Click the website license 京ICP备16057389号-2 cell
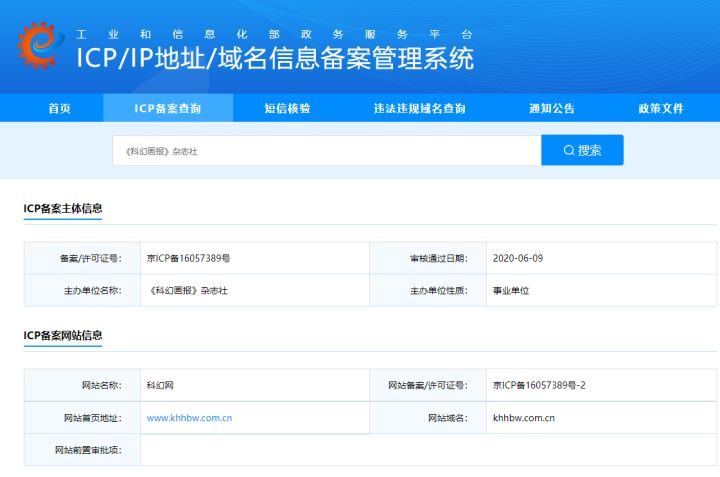 538,384
